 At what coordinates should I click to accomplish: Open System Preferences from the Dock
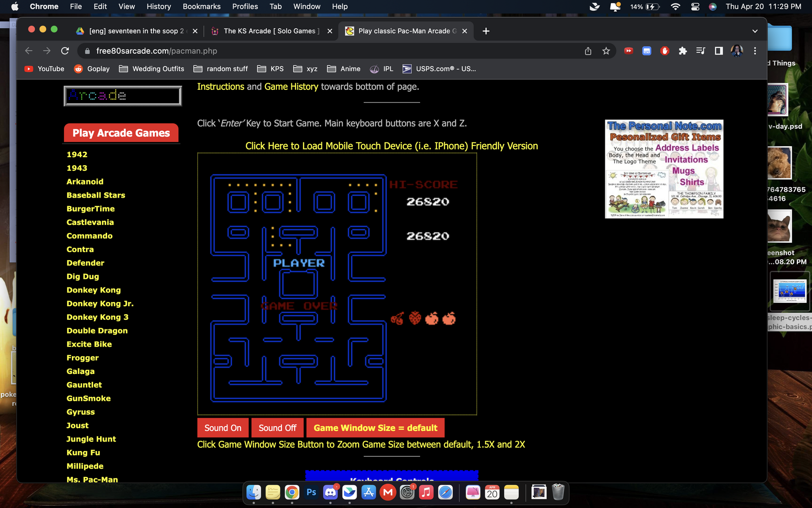click(x=407, y=492)
